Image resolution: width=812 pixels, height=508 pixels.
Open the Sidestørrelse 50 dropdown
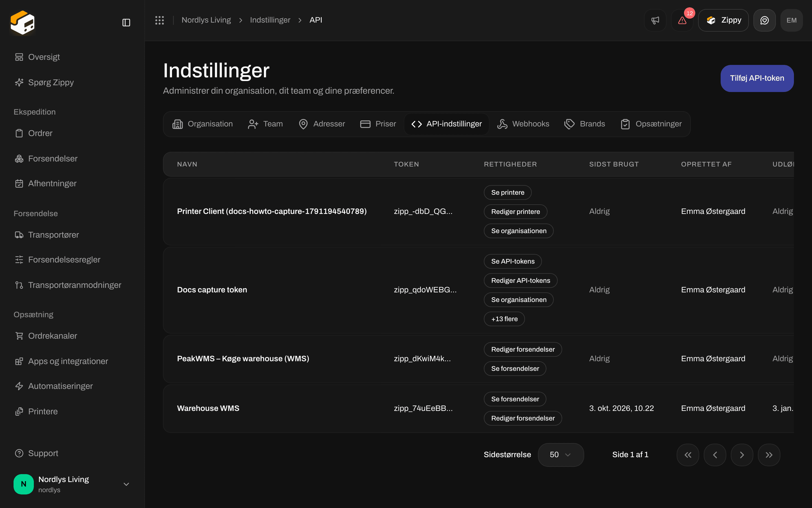pos(561,455)
